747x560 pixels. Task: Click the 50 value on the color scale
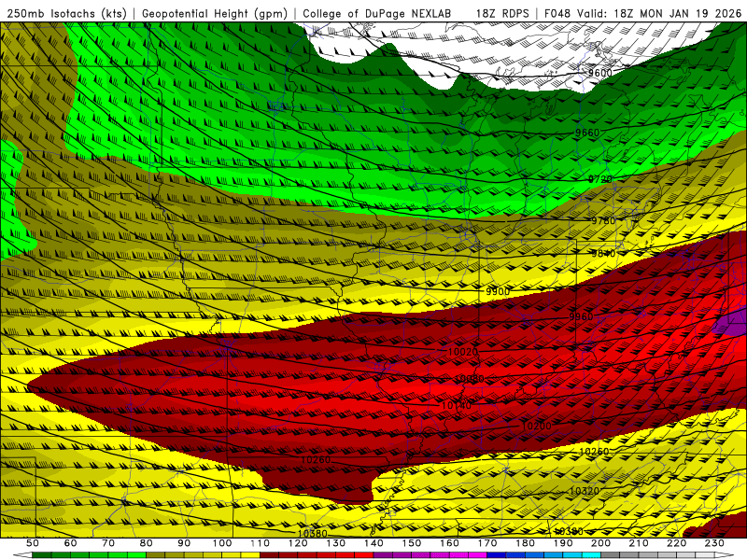pyautogui.click(x=33, y=543)
